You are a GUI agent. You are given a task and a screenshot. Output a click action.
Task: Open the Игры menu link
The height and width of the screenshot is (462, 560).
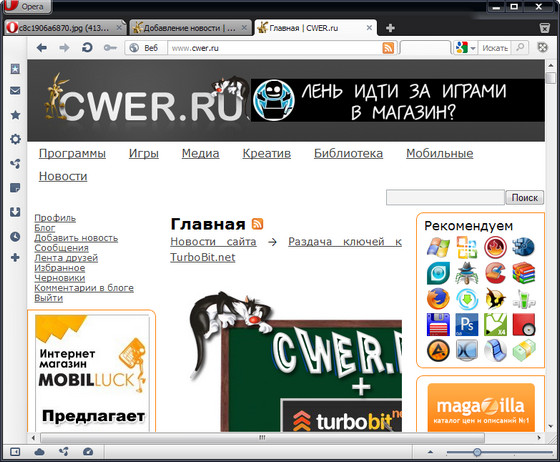[x=144, y=153]
